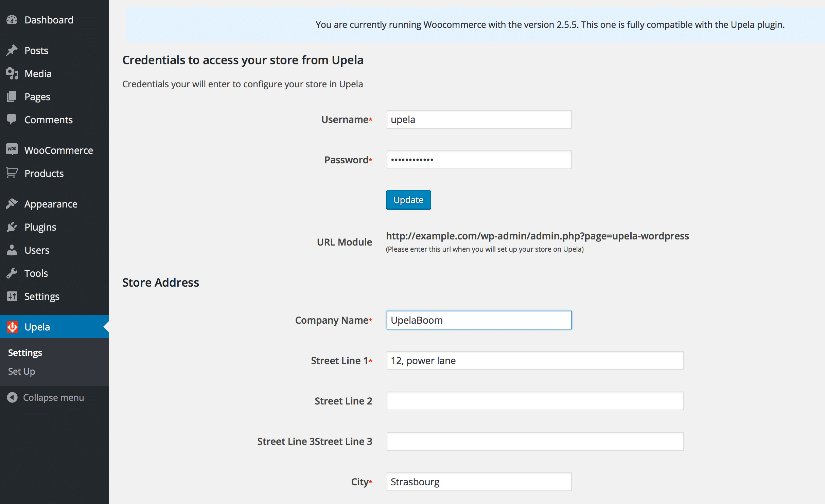Click the Posts pushpin icon

pos(12,50)
